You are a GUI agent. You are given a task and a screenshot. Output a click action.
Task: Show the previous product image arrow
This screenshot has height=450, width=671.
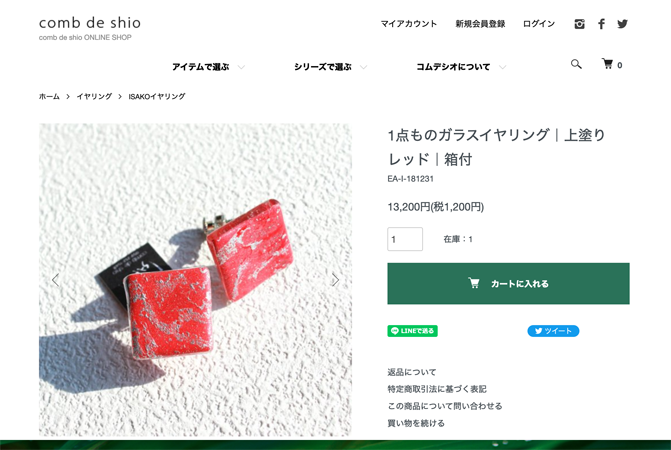pyautogui.click(x=56, y=280)
